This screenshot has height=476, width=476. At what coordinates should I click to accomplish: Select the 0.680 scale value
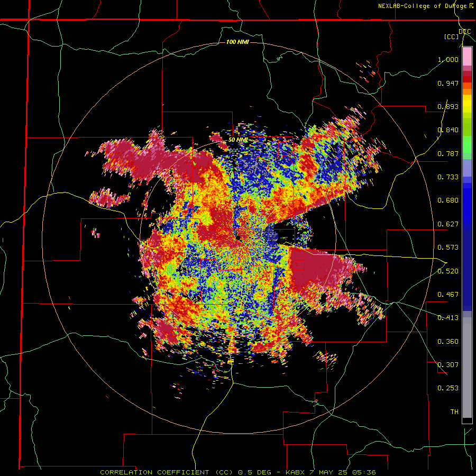[x=448, y=200]
